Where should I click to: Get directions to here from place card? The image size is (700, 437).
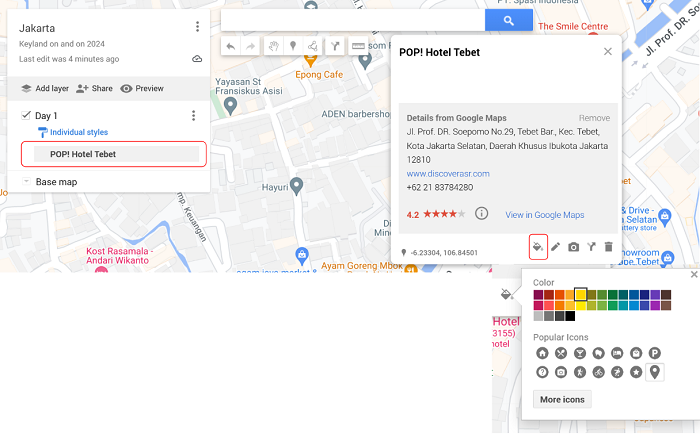click(592, 246)
